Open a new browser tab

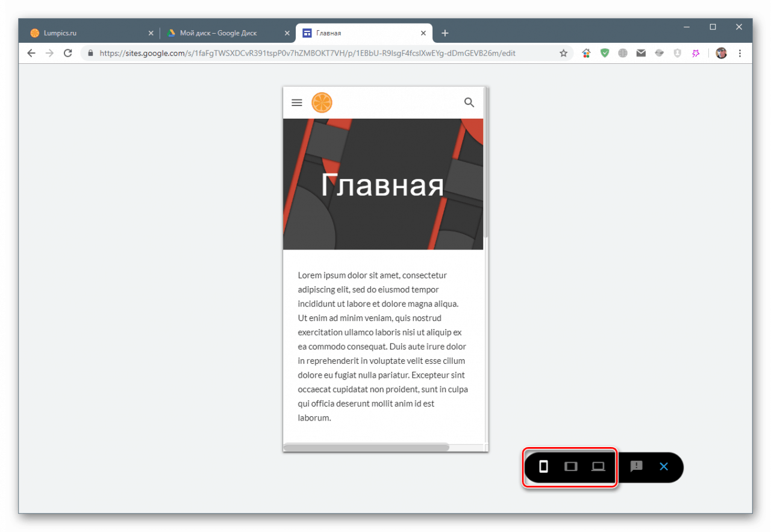[445, 33]
